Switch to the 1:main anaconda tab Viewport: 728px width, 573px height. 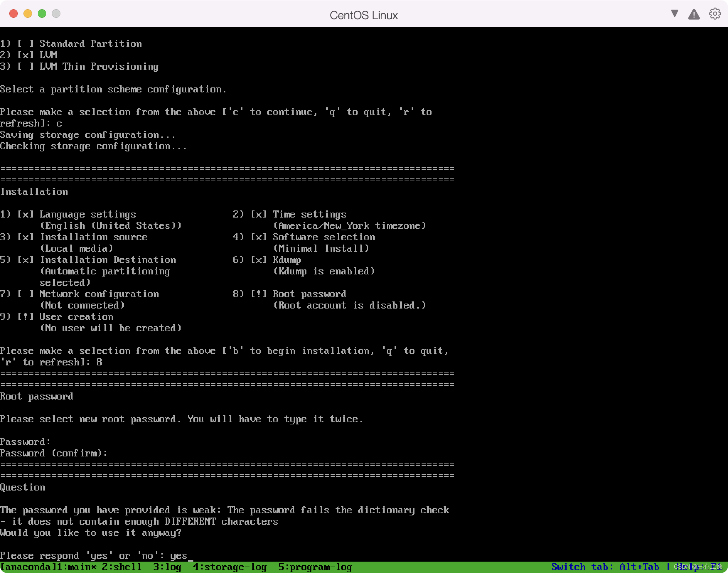coord(77,567)
